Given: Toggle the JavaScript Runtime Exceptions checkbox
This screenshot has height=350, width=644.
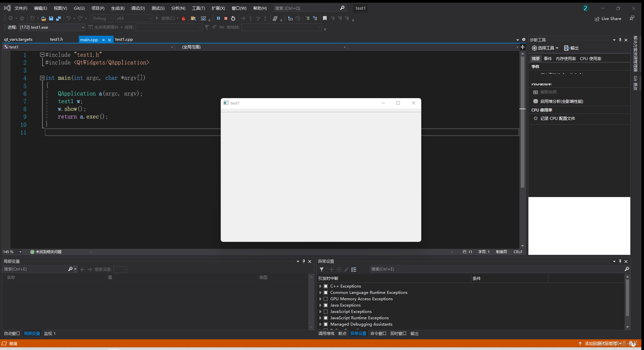Looking at the screenshot, I should (x=326, y=318).
